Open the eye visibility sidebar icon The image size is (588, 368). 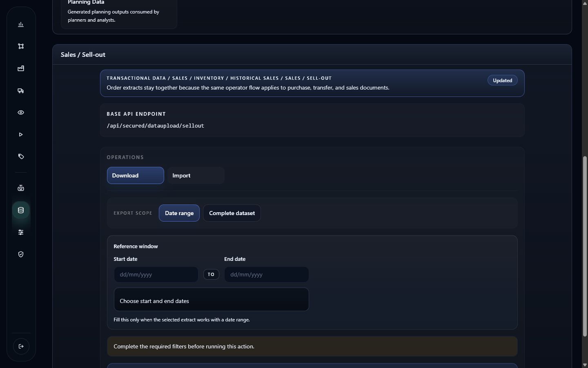tap(21, 112)
